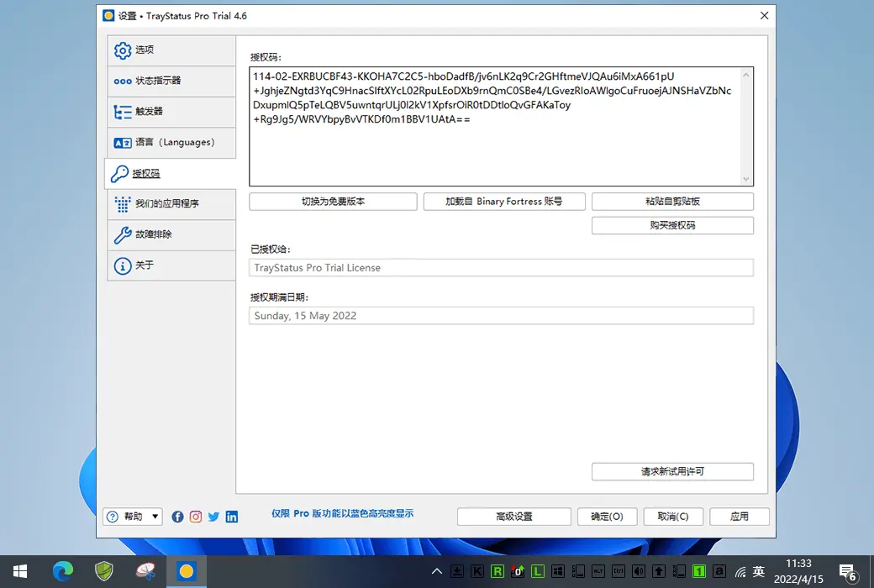
Task: Close the TrayStatus settings window
Action: (x=764, y=16)
